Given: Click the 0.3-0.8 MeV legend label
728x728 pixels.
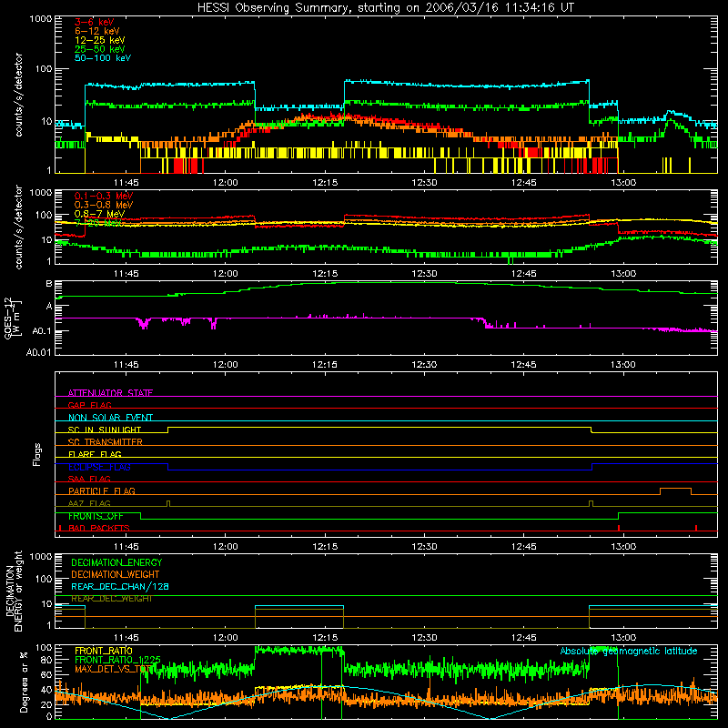Looking at the screenshot, I should [104, 205].
